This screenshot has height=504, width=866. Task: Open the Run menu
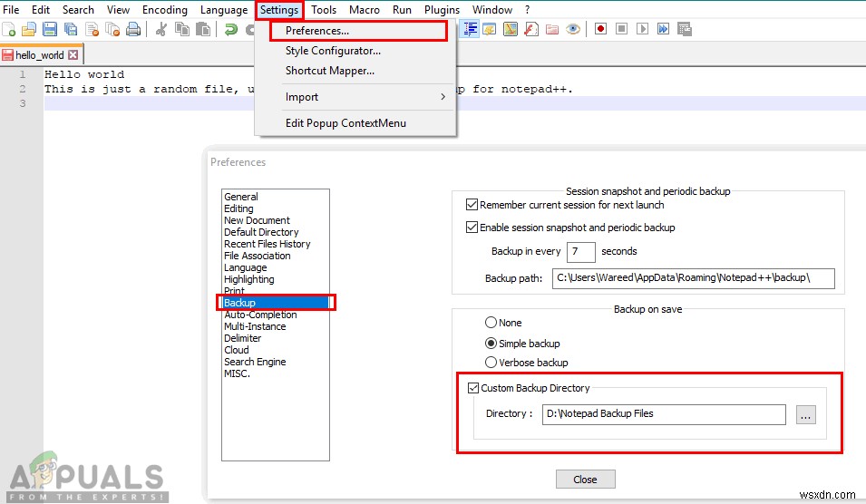pos(402,10)
